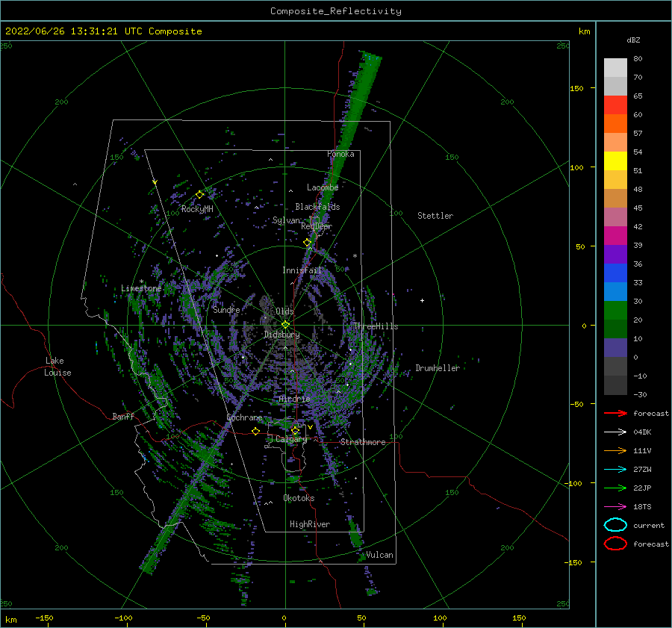Click the orange 111V arrow in legend
The width and height of the screenshot is (672, 628).
point(616,450)
